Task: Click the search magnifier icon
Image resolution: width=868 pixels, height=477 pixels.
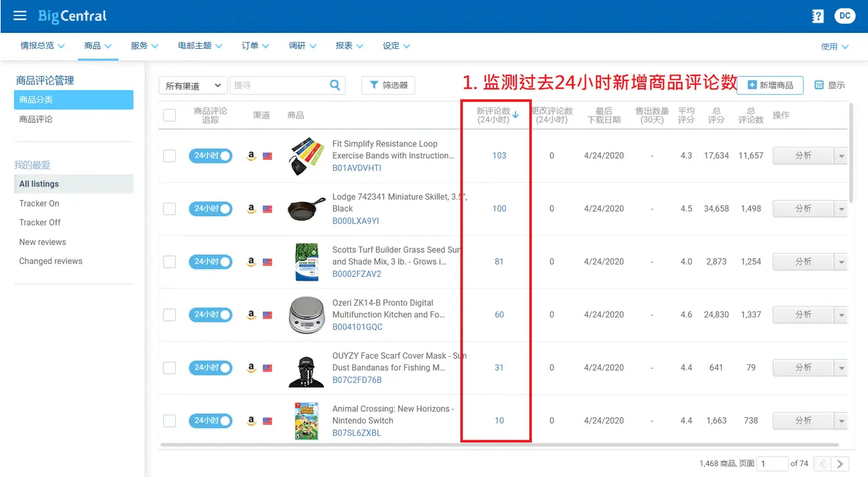Action: coord(335,85)
